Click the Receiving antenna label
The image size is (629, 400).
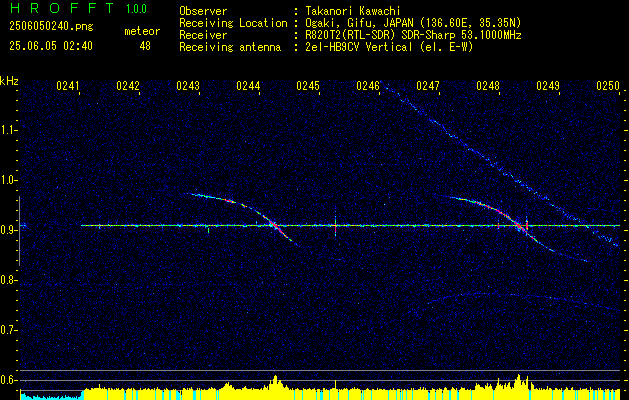(230, 47)
